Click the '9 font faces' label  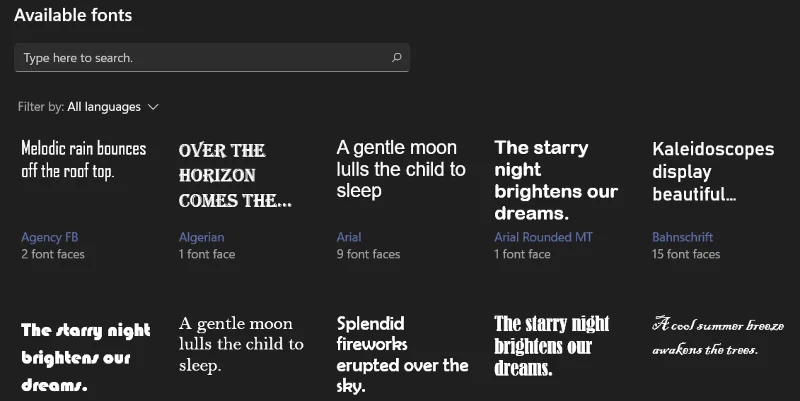[368, 254]
